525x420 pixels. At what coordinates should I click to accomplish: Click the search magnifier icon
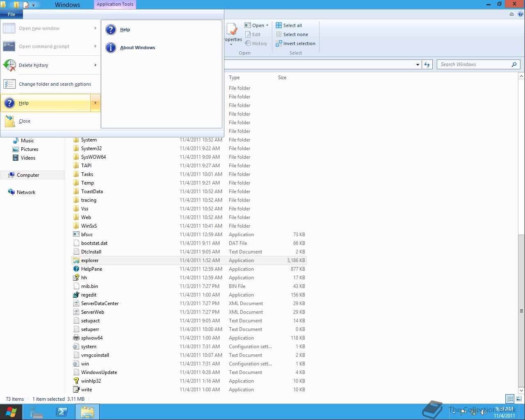click(x=514, y=64)
